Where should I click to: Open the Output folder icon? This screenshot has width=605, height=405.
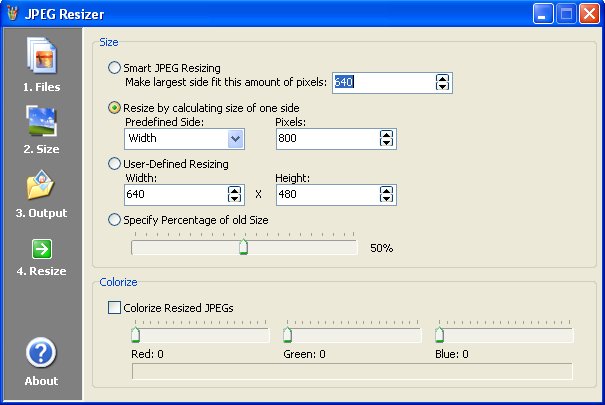point(41,185)
